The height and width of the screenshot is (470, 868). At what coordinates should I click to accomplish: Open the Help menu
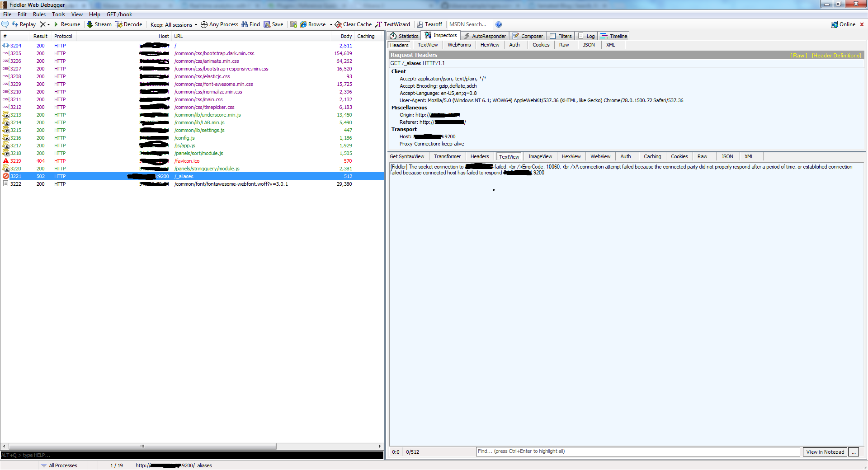[94, 14]
